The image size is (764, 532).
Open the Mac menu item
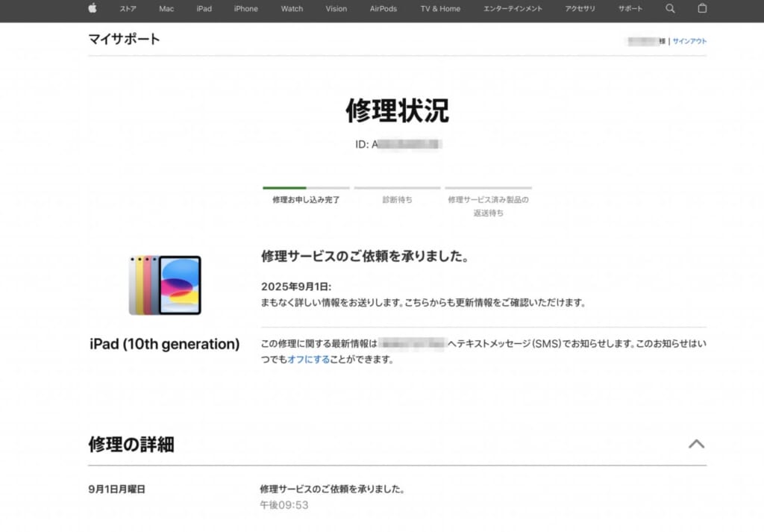click(x=166, y=9)
